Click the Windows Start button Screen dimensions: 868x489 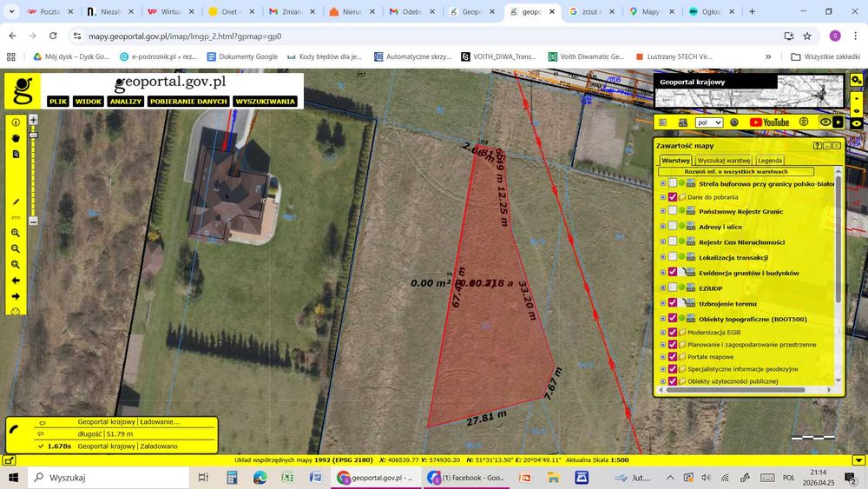pos(13,478)
